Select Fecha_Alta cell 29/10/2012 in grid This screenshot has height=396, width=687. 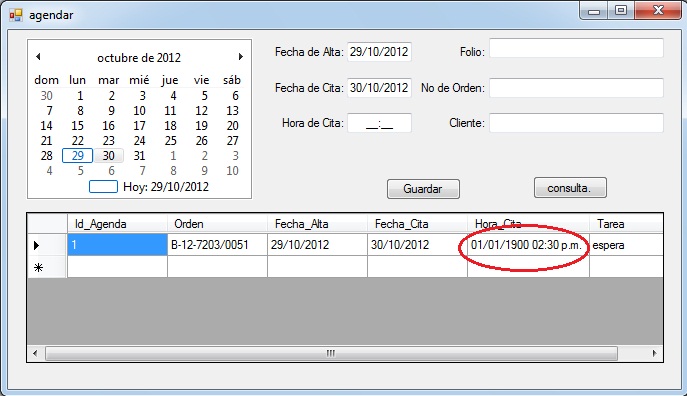317,245
